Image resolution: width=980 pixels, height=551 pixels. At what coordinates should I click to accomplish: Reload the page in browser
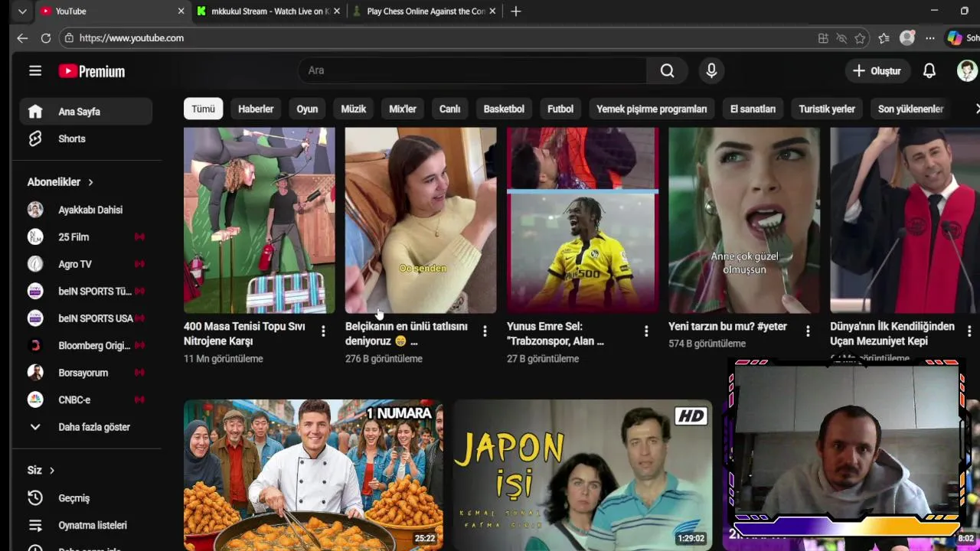coord(46,38)
